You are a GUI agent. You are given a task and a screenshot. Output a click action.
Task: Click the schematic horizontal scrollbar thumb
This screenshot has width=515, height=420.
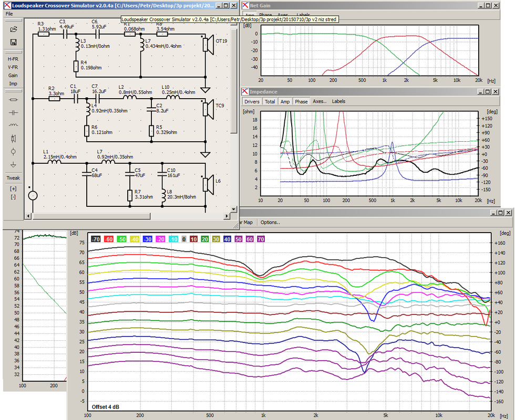pos(91,216)
